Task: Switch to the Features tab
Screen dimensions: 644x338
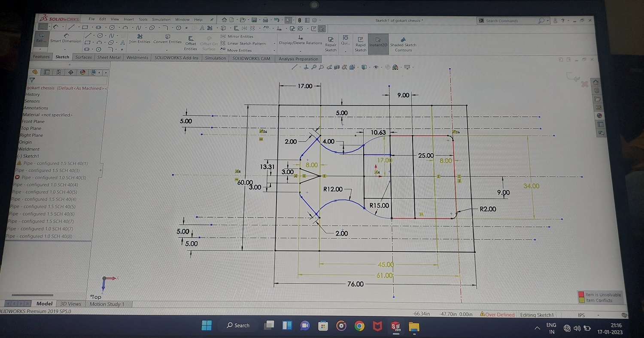Action: coord(41,57)
